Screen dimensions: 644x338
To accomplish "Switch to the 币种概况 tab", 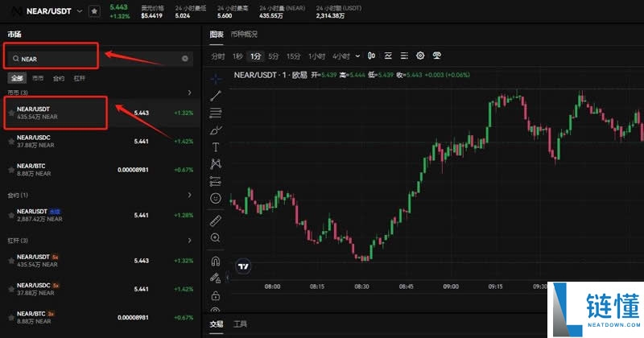I will coord(244,34).
